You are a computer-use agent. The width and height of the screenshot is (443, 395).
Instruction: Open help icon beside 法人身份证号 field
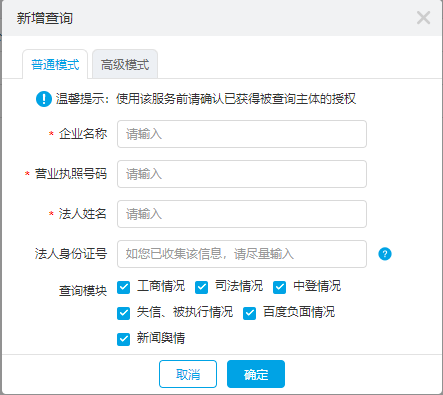coord(385,254)
